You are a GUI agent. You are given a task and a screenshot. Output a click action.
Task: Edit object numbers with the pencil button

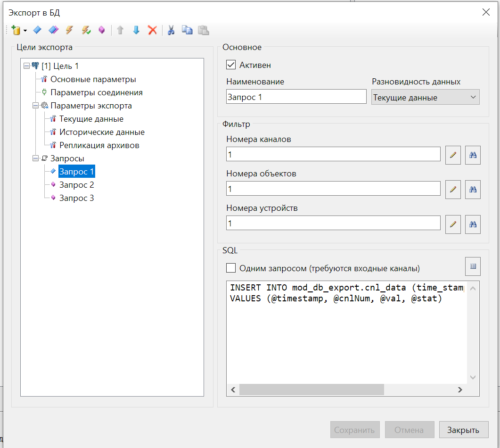tap(453, 190)
